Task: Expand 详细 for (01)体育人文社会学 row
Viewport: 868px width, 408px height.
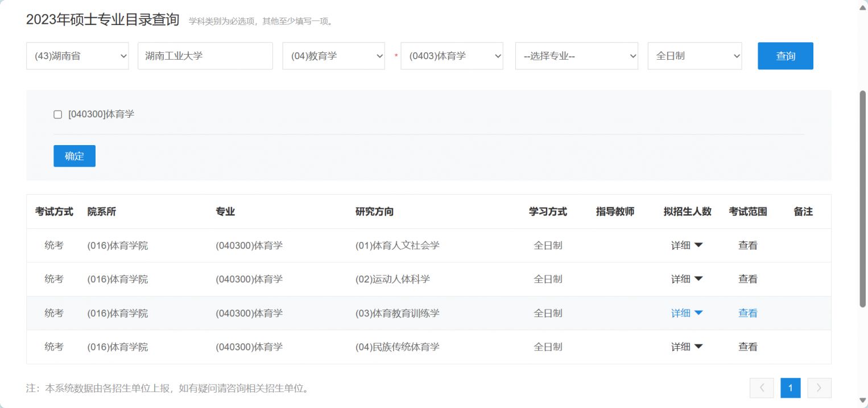Action: 687,245
